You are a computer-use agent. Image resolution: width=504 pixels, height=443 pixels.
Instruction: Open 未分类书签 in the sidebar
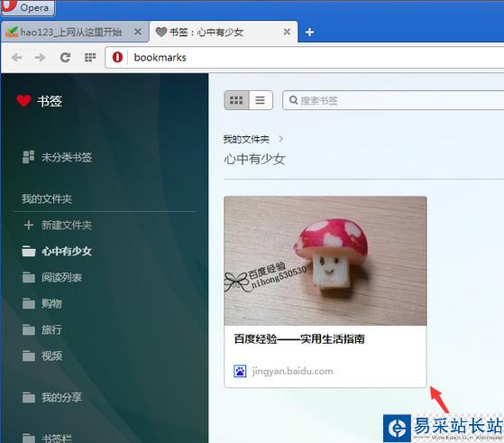pos(57,157)
